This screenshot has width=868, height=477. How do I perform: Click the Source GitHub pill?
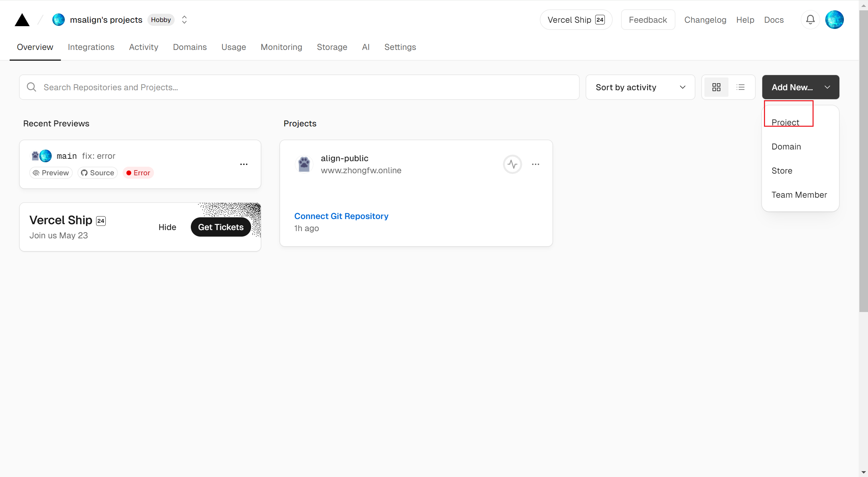97,173
